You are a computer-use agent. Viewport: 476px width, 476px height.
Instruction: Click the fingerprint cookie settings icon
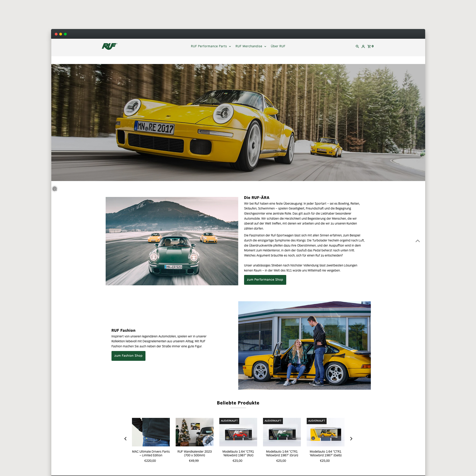tap(55, 189)
